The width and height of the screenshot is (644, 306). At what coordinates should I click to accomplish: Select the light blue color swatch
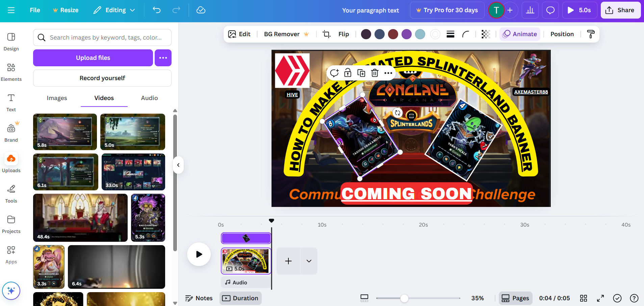click(420, 34)
